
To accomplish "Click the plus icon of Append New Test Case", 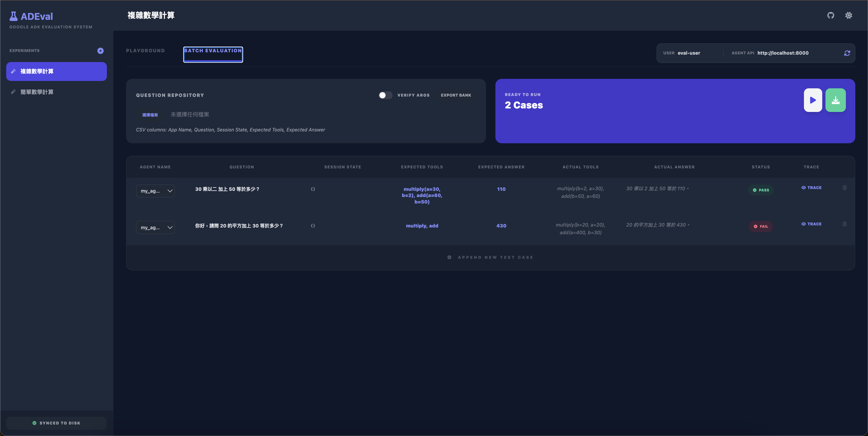I will [449, 257].
